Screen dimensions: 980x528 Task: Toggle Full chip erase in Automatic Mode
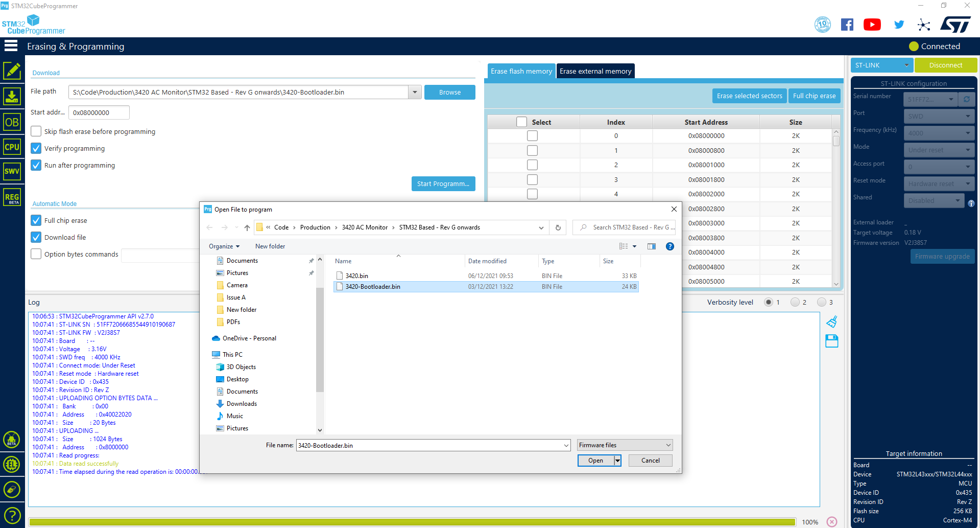pos(36,220)
